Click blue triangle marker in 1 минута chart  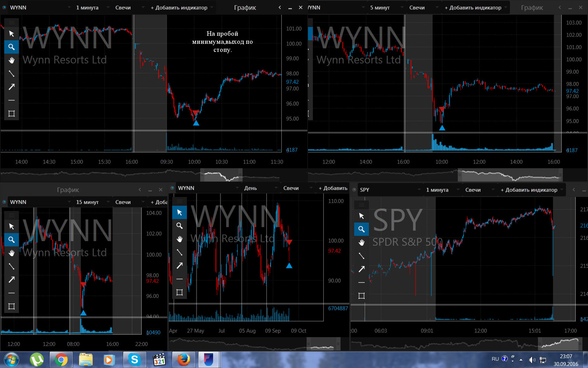click(x=196, y=123)
